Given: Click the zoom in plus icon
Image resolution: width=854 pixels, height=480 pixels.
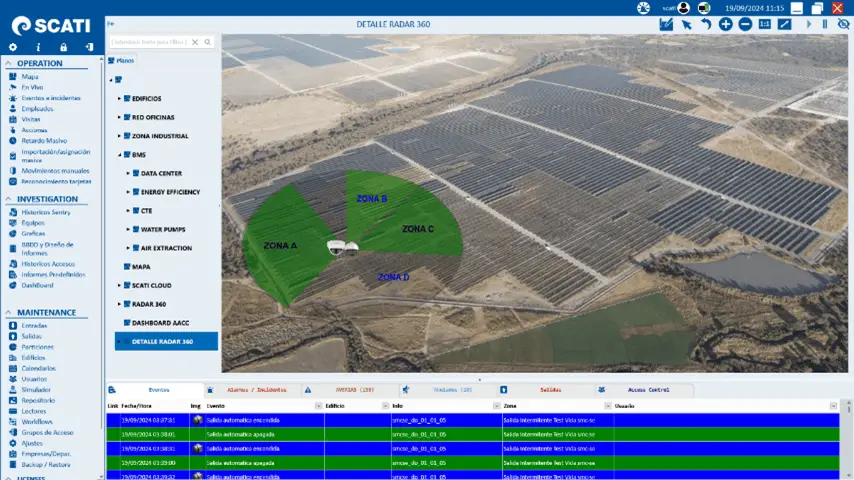Looking at the screenshot, I should coord(725,24).
